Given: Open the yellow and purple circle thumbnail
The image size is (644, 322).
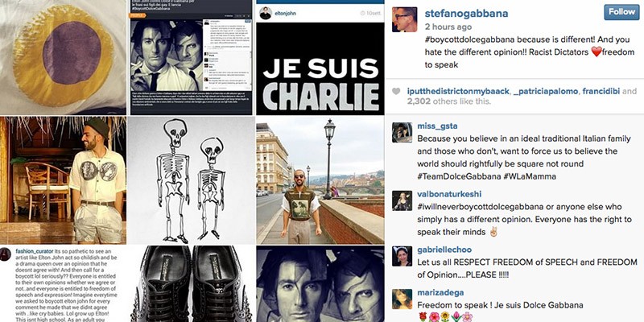Looking at the screenshot, I should tap(63, 57).
